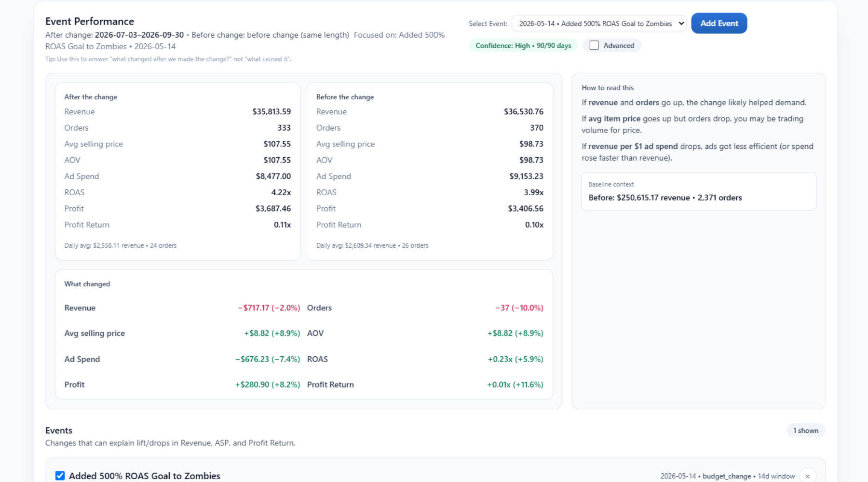Click the Ad Spend change −$676.23 (−7.4%)
The image size is (868, 482).
(x=268, y=359)
